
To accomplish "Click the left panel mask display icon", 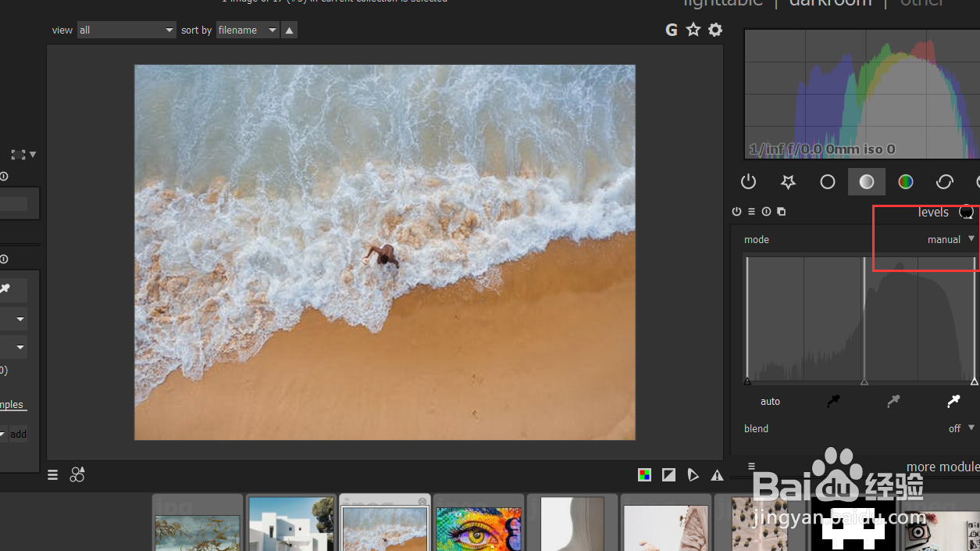I will (18, 155).
